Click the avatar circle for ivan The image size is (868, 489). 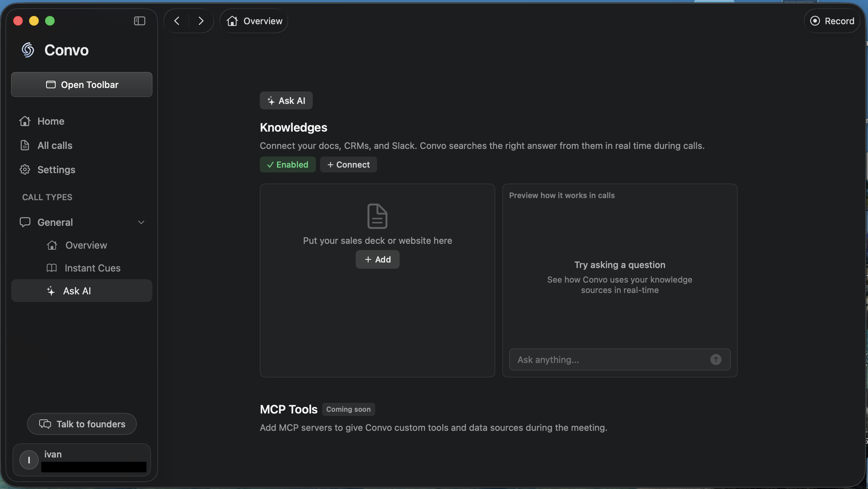coord(29,460)
